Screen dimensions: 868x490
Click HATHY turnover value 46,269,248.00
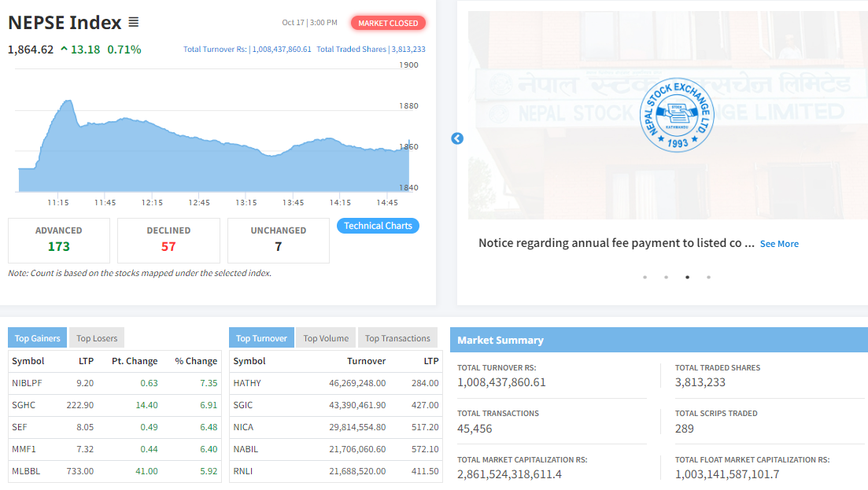point(357,383)
